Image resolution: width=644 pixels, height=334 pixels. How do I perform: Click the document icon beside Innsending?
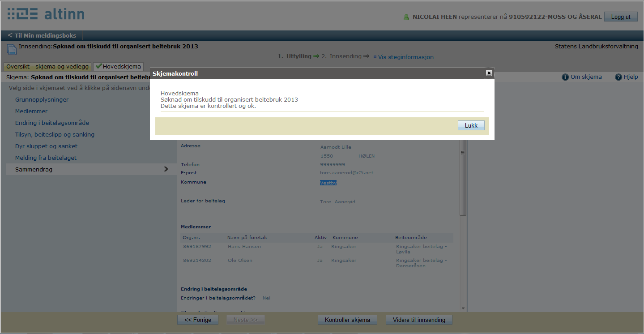tap(12, 50)
